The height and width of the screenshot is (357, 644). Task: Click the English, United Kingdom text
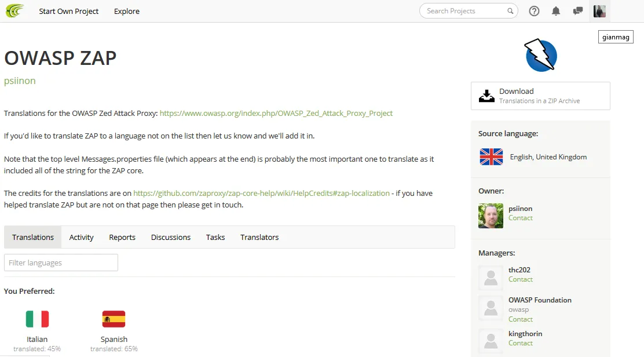548,157
